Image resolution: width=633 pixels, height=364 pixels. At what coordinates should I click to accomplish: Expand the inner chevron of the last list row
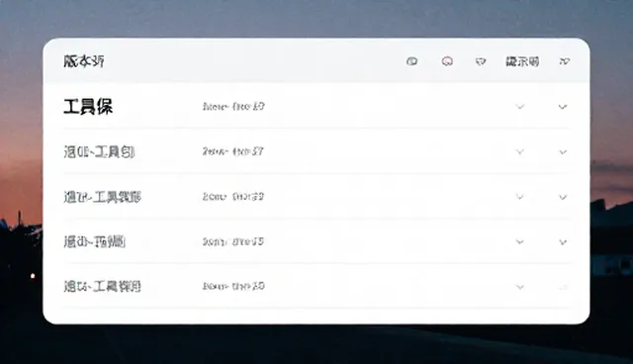point(520,287)
